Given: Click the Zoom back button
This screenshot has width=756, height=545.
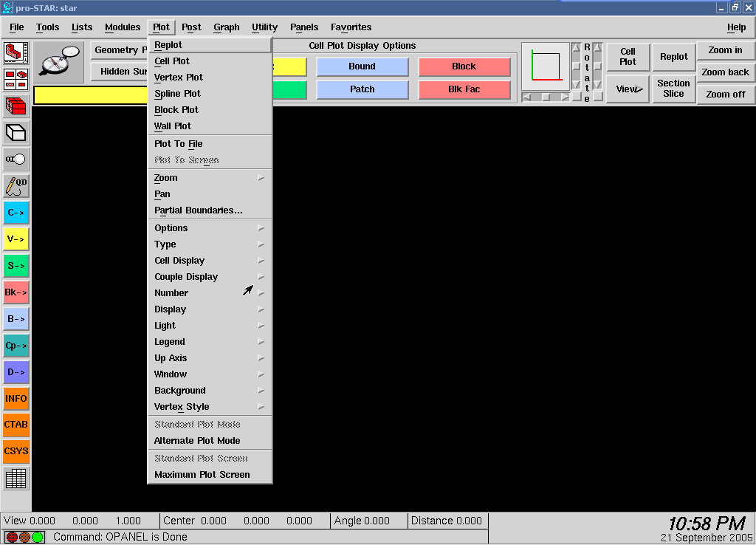Looking at the screenshot, I should tap(725, 72).
